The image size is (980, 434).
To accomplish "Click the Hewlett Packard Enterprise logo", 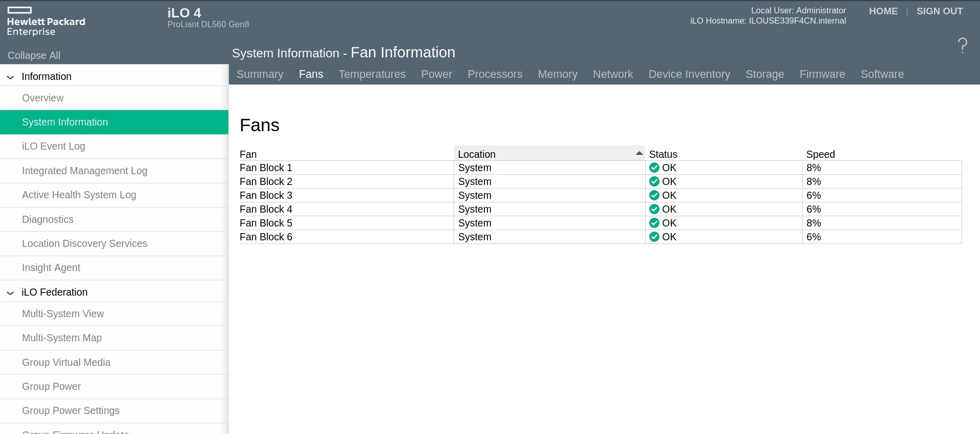I will point(46,22).
